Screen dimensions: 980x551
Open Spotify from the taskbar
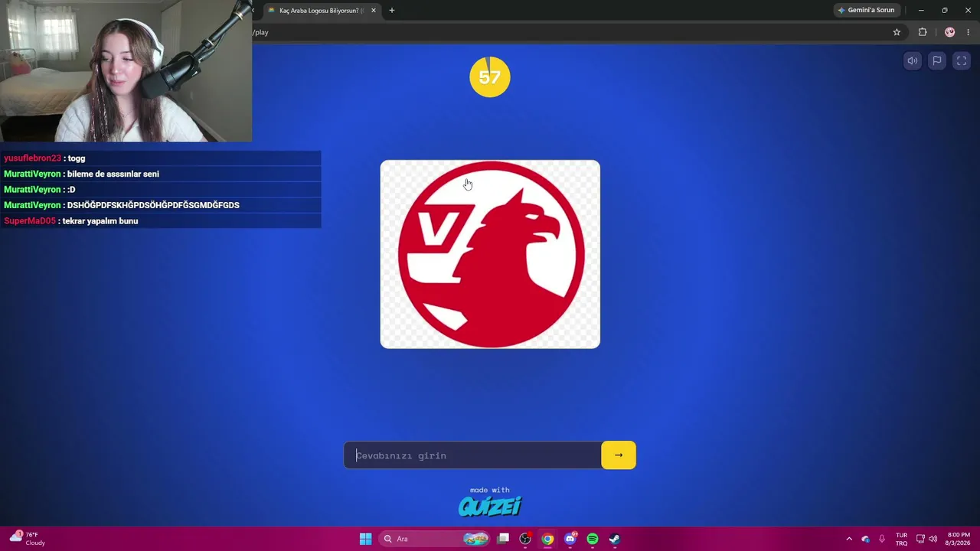(x=593, y=539)
